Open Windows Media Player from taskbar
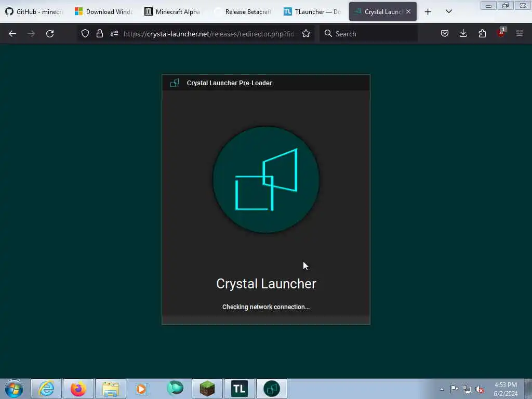The image size is (532, 399). [143, 389]
